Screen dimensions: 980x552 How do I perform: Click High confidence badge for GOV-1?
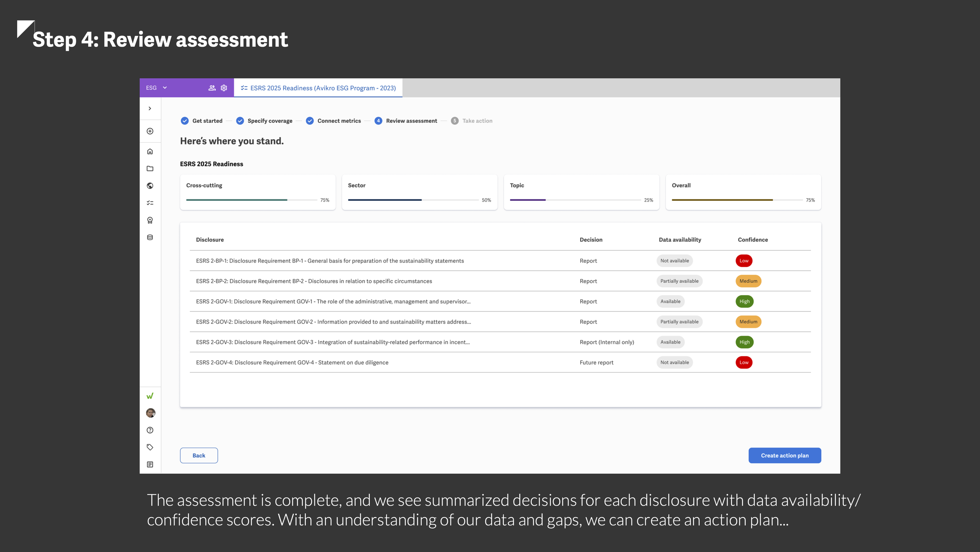[744, 302]
